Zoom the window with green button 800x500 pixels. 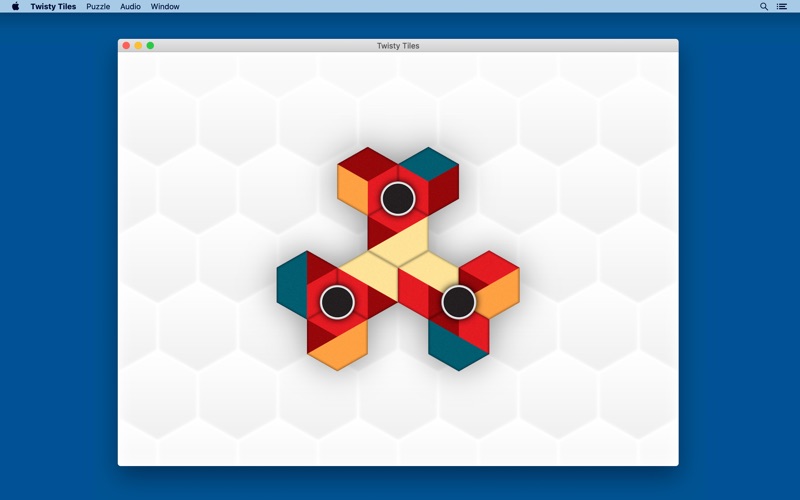point(151,45)
